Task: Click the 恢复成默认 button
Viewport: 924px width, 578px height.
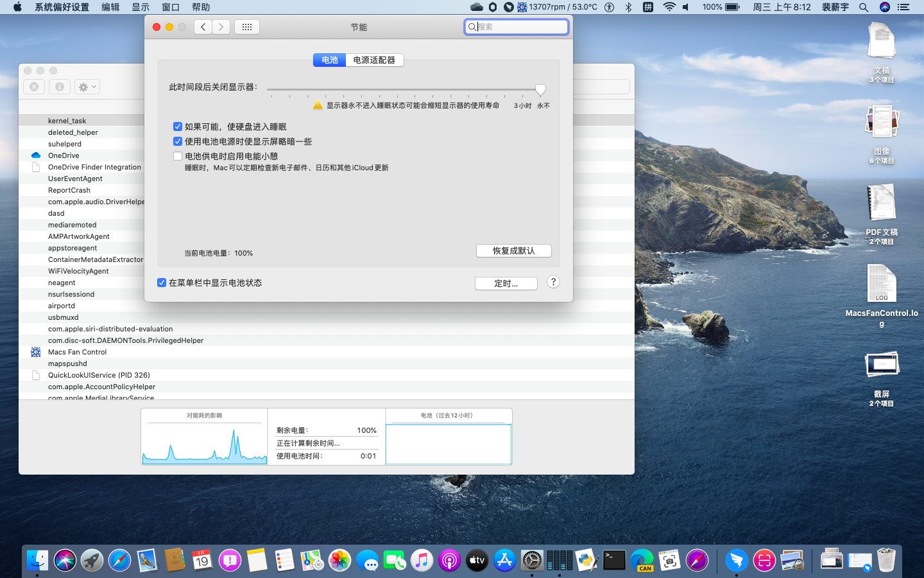Action: (513, 250)
